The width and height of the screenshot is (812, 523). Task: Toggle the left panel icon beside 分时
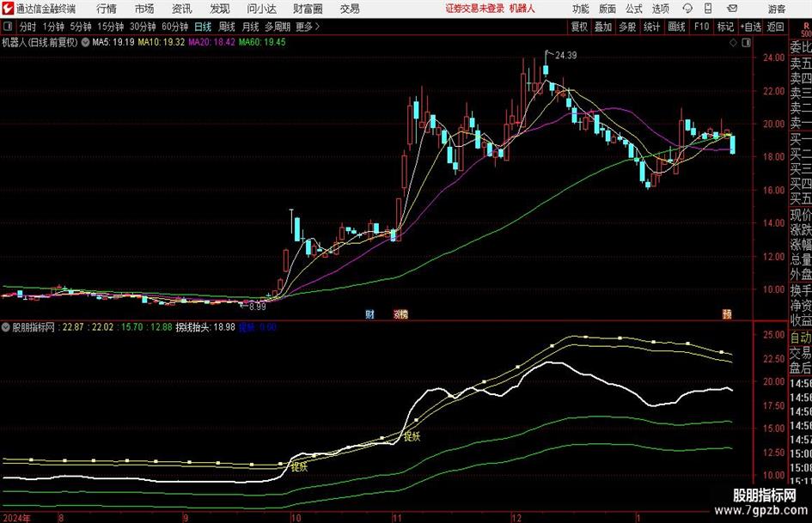(x=7, y=27)
